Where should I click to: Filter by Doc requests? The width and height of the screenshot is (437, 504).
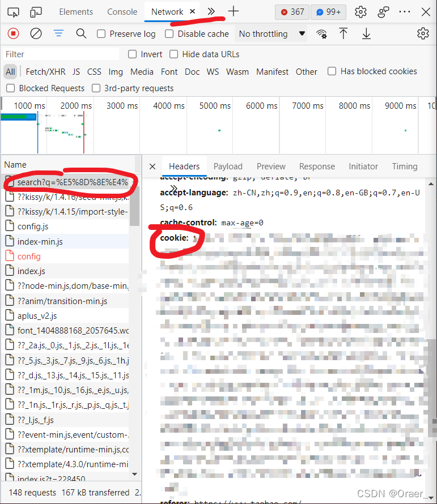pyautogui.click(x=192, y=71)
